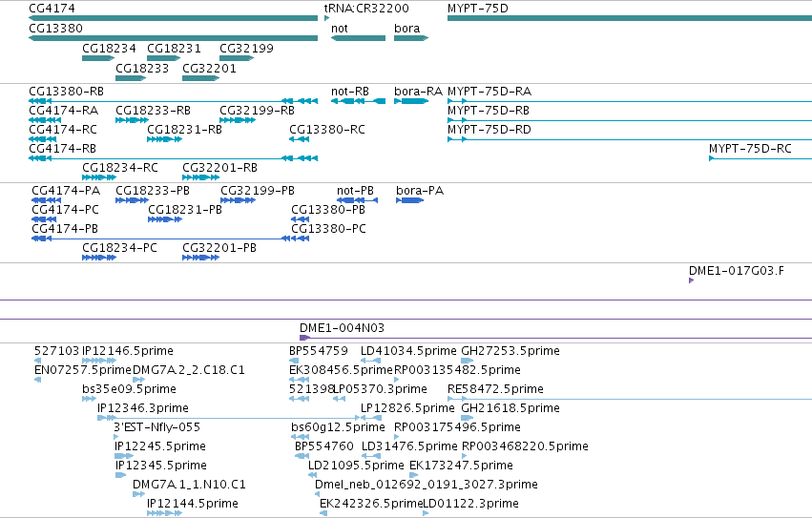Click the CG32201-RB transcript glyph
The height and width of the screenshot is (518, 812).
[201, 177]
